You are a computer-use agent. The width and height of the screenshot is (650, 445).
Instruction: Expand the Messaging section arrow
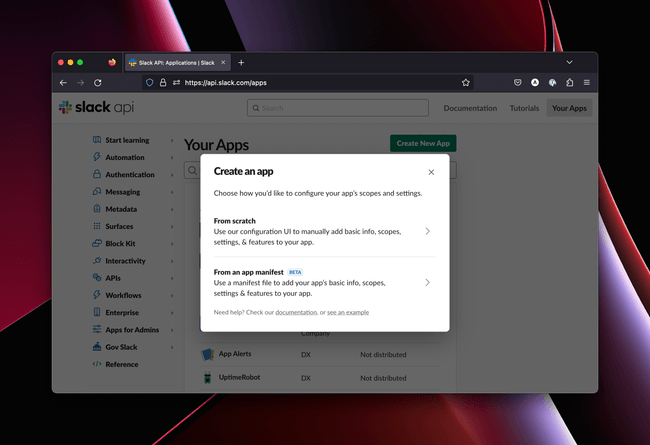(x=172, y=192)
